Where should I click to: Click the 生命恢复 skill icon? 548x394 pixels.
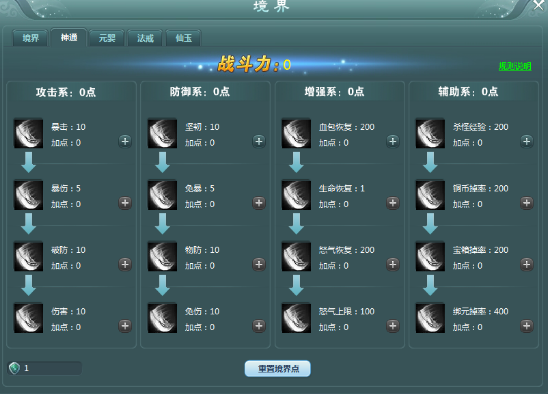pyautogui.click(x=296, y=195)
